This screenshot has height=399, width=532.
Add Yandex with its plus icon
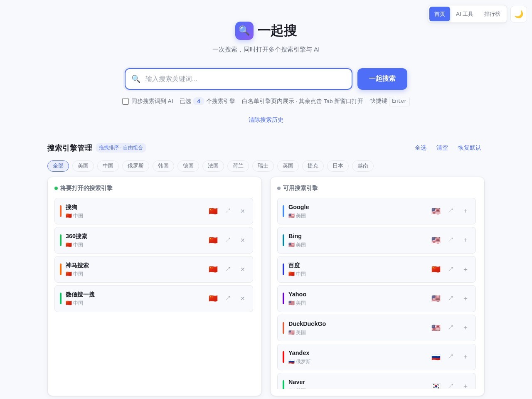pos(465,357)
